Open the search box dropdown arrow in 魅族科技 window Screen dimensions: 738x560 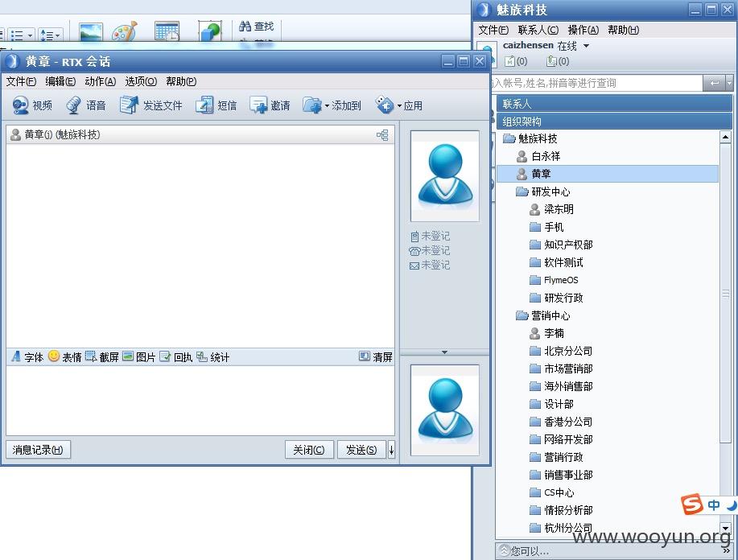coord(729,84)
